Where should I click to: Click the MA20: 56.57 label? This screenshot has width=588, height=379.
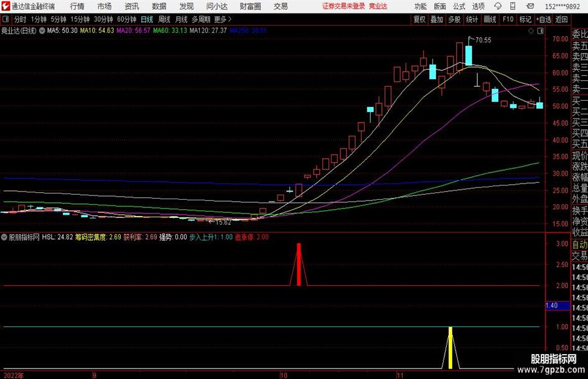(133, 30)
